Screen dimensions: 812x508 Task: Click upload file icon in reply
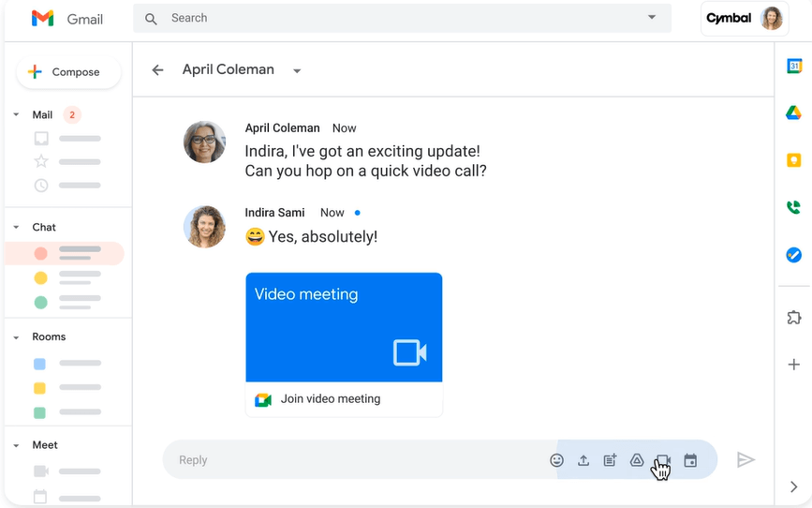(x=583, y=460)
